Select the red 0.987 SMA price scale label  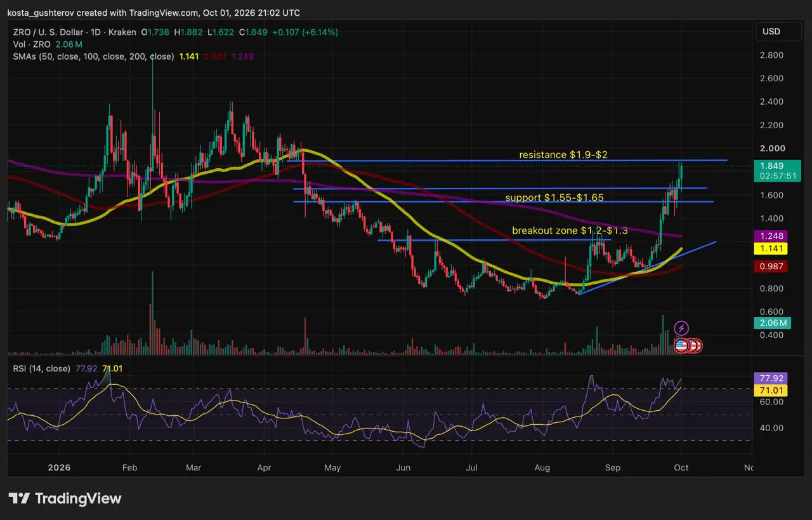click(x=771, y=267)
